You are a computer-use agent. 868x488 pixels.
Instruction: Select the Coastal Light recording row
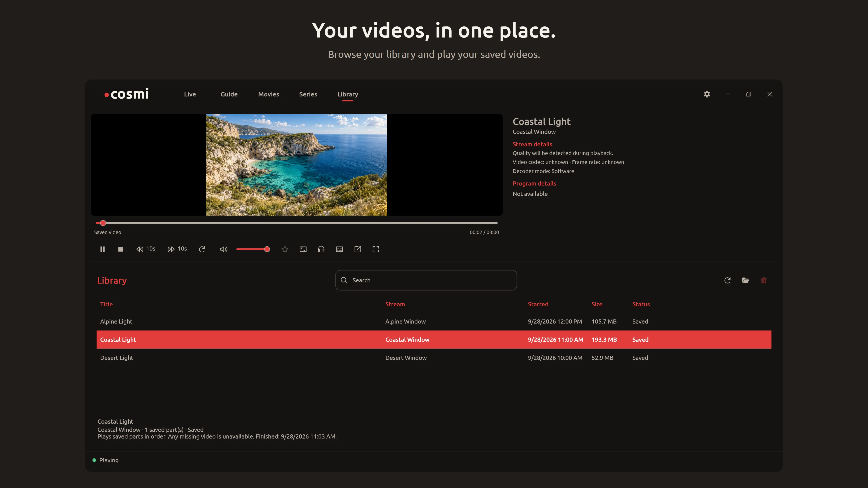(434, 340)
